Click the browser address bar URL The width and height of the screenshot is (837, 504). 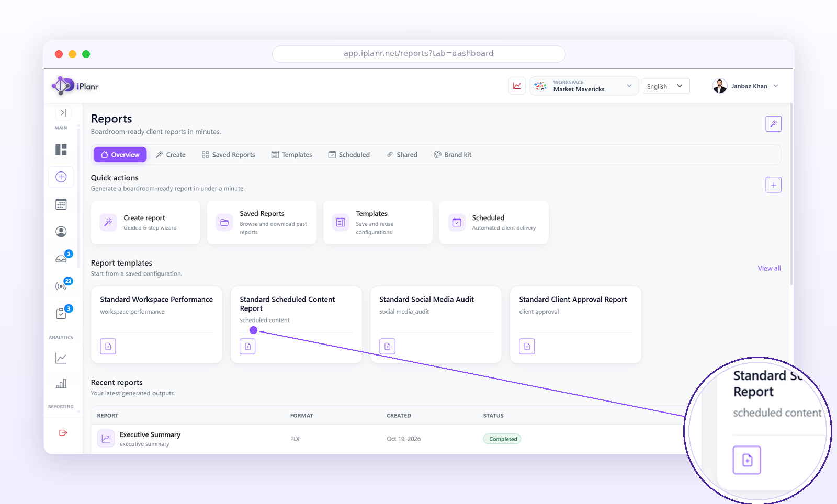pos(418,54)
